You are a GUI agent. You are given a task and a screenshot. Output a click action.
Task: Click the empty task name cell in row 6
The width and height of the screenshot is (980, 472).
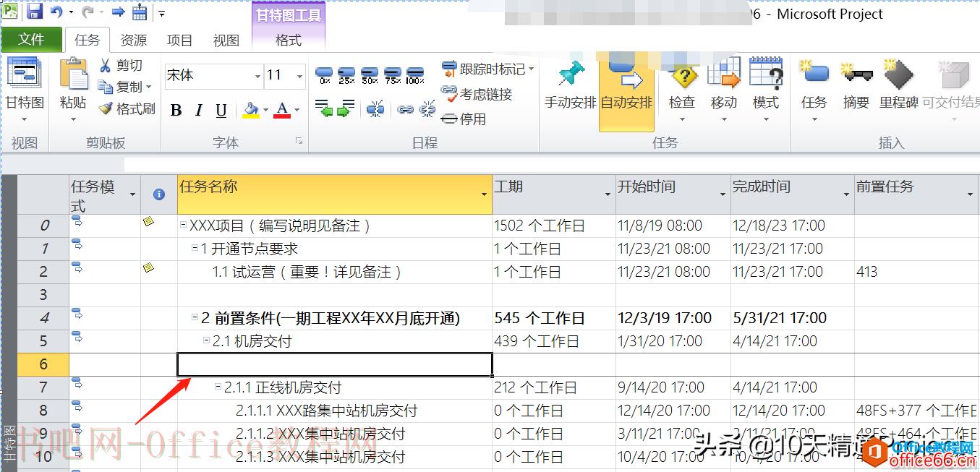coord(335,364)
